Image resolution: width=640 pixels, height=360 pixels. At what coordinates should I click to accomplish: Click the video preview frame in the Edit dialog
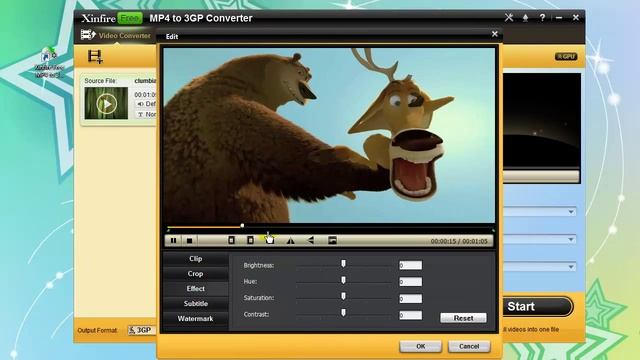tap(329, 136)
